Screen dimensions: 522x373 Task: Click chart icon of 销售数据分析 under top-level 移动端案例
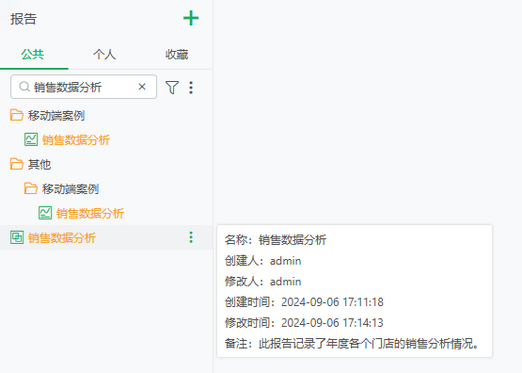pyautogui.click(x=31, y=140)
